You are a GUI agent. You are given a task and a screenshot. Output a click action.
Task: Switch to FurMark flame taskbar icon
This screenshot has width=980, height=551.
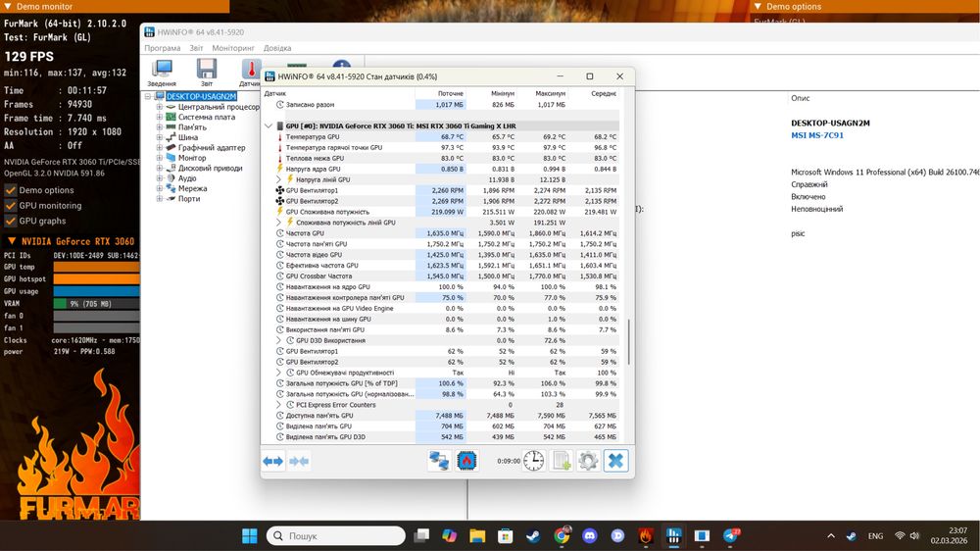[x=646, y=536]
